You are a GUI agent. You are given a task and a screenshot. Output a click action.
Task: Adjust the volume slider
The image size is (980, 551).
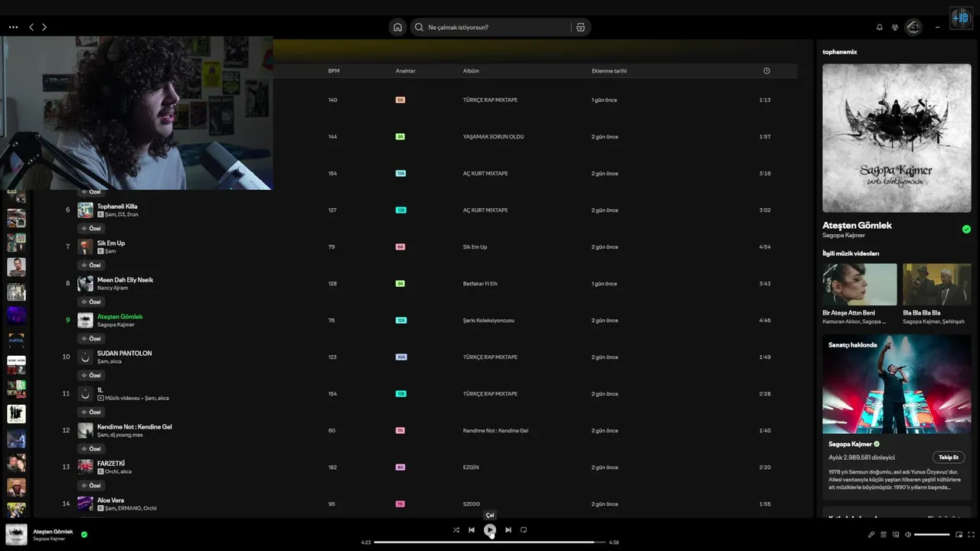pos(932,534)
